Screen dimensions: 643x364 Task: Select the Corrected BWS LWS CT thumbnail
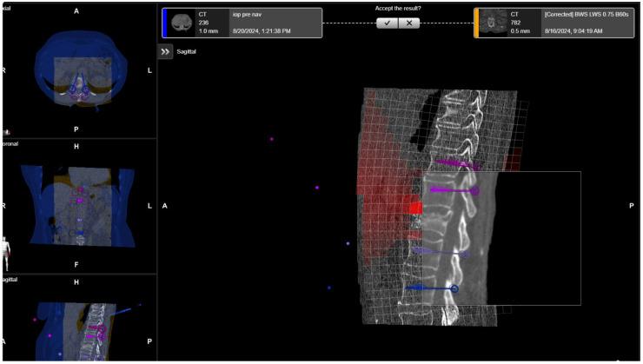coord(494,23)
